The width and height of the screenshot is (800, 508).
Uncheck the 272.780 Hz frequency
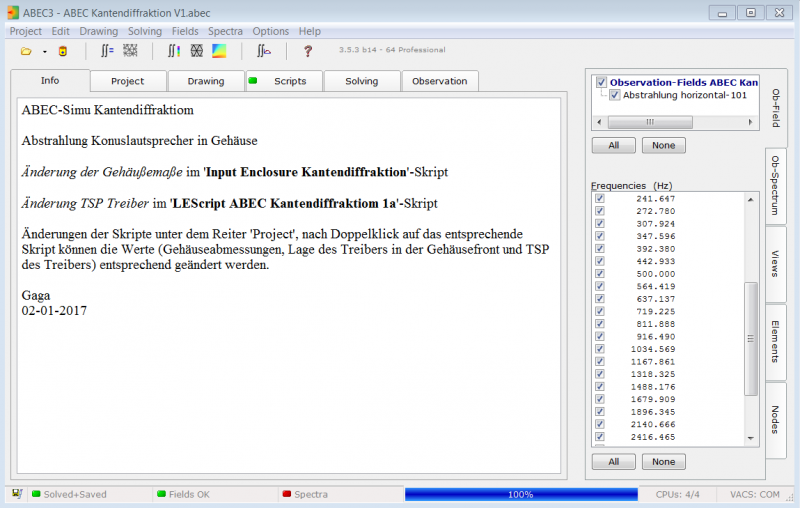pyautogui.click(x=599, y=211)
